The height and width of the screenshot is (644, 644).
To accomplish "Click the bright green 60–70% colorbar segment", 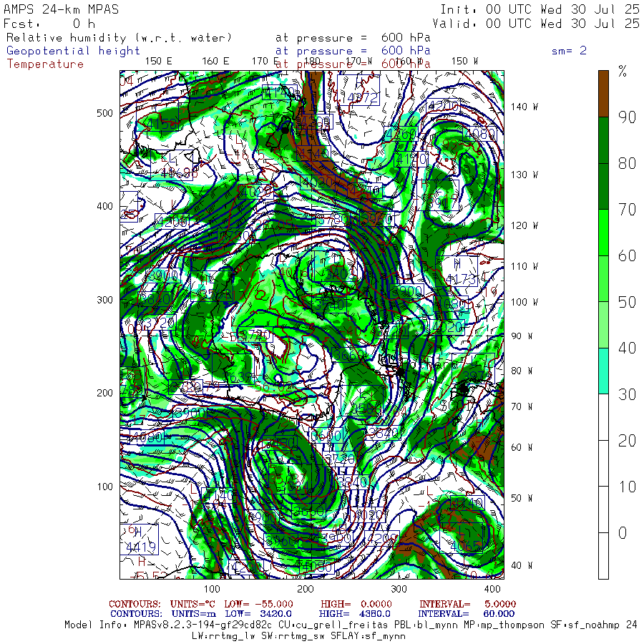I will tap(603, 233).
